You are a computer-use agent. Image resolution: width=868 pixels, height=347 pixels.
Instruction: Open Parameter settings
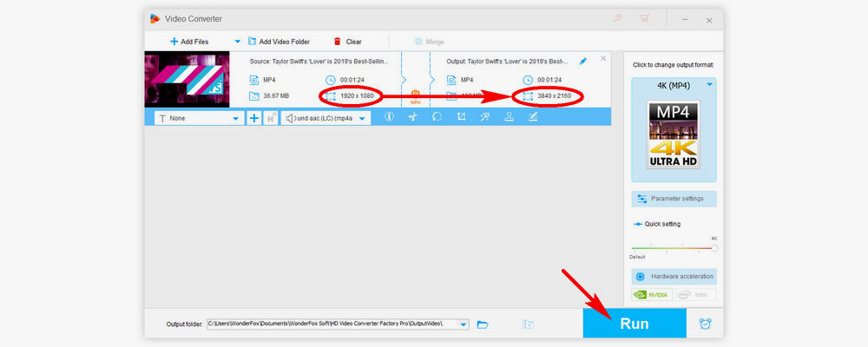674,199
